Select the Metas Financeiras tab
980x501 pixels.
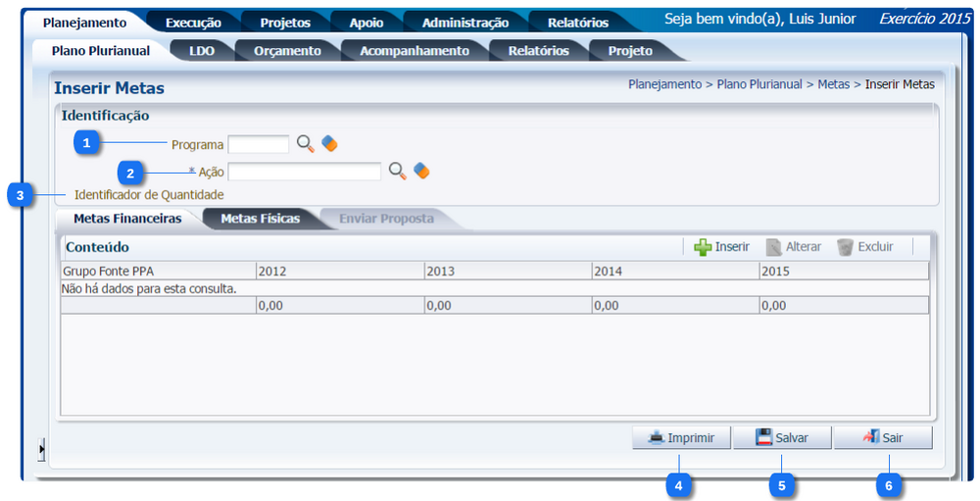(x=127, y=219)
